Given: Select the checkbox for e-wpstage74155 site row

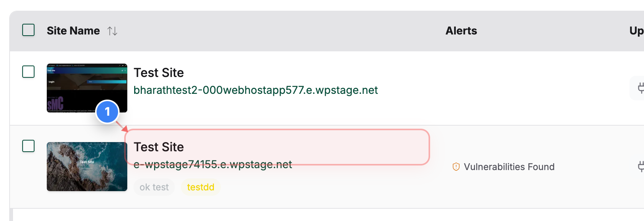Looking at the screenshot, I should click(28, 146).
